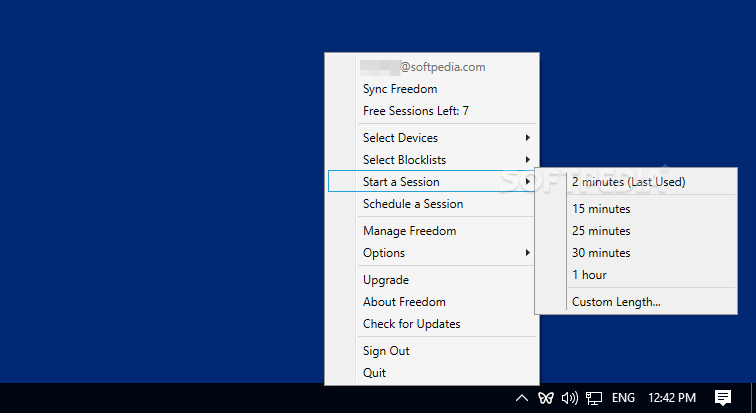756x413 pixels.
Task: Click the @softpedia.com account entry
Action: [x=432, y=67]
